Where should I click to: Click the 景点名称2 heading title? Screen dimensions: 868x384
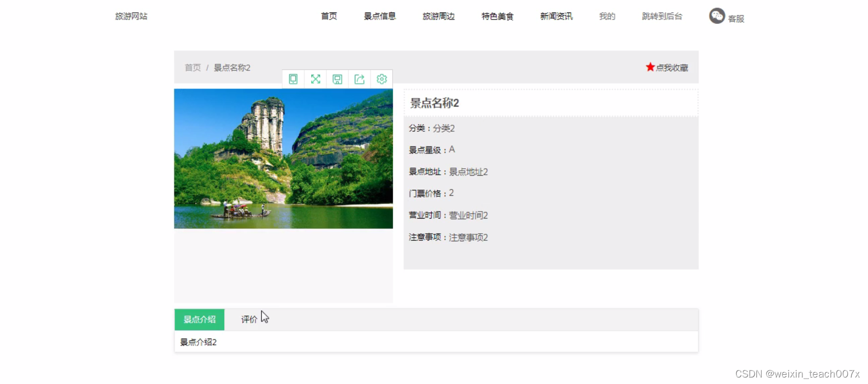(x=435, y=103)
